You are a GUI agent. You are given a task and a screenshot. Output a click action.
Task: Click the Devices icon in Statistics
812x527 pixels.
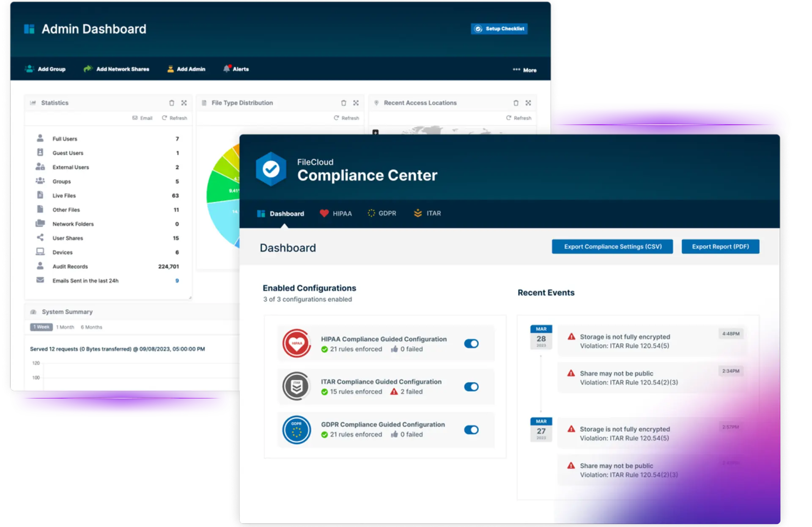point(40,252)
